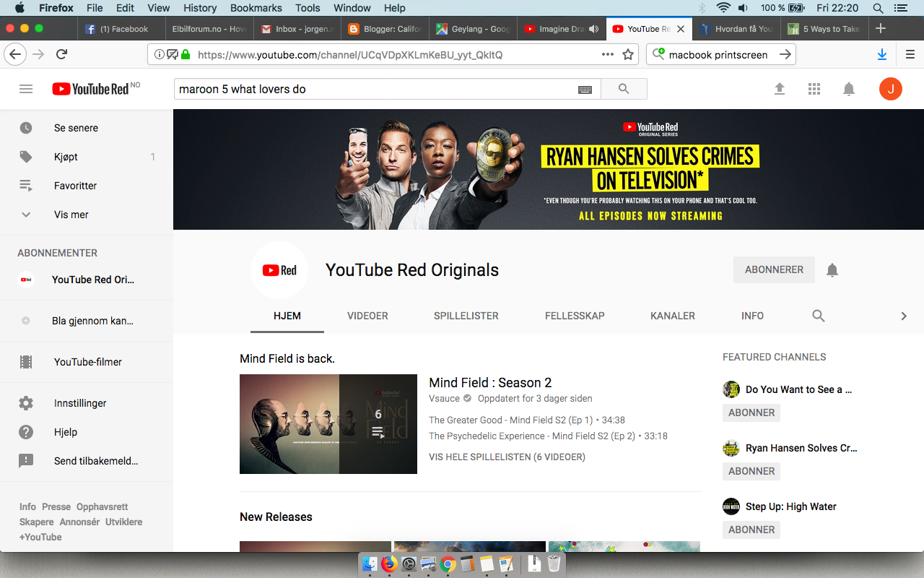Subscribe to Step Up: High Water channel
Screen dimensions: 924x578
(x=751, y=530)
